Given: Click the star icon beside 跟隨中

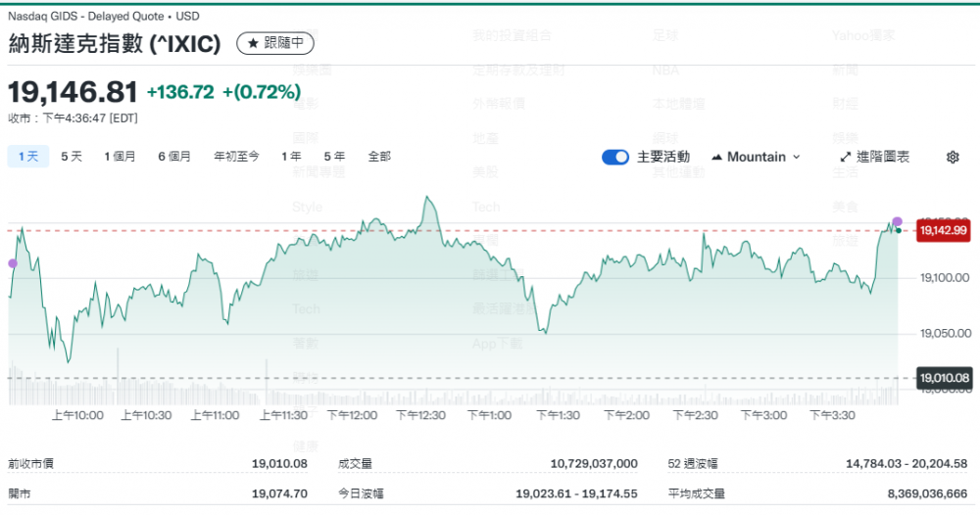Looking at the screenshot, I should pyautogui.click(x=253, y=43).
